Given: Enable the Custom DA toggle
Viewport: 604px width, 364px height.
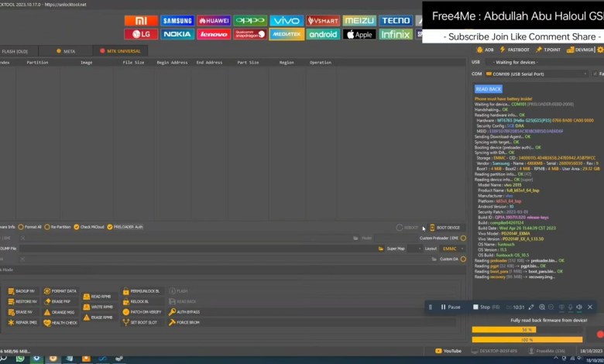Looking at the screenshot, I should click(463, 259).
